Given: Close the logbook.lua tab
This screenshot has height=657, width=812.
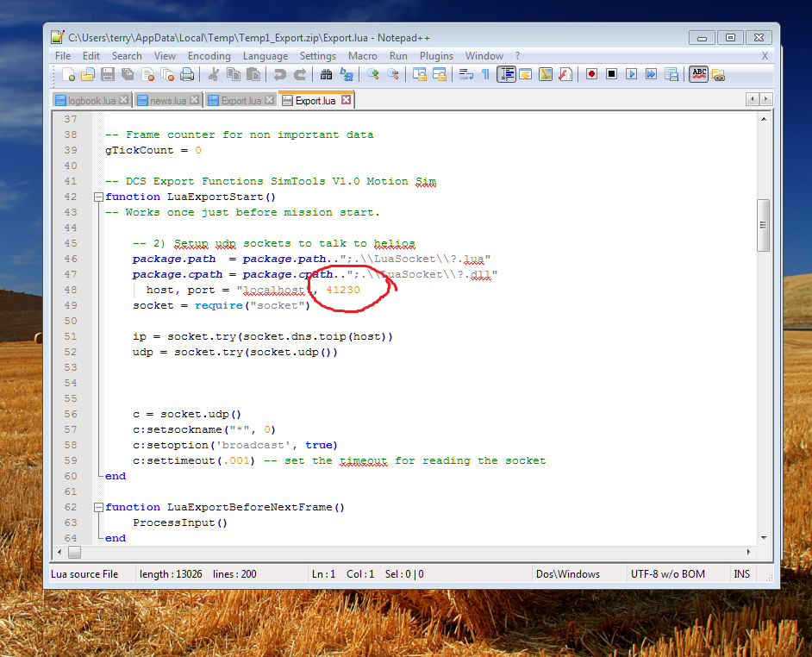Looking at the screenshot, I should click(124, 100).
